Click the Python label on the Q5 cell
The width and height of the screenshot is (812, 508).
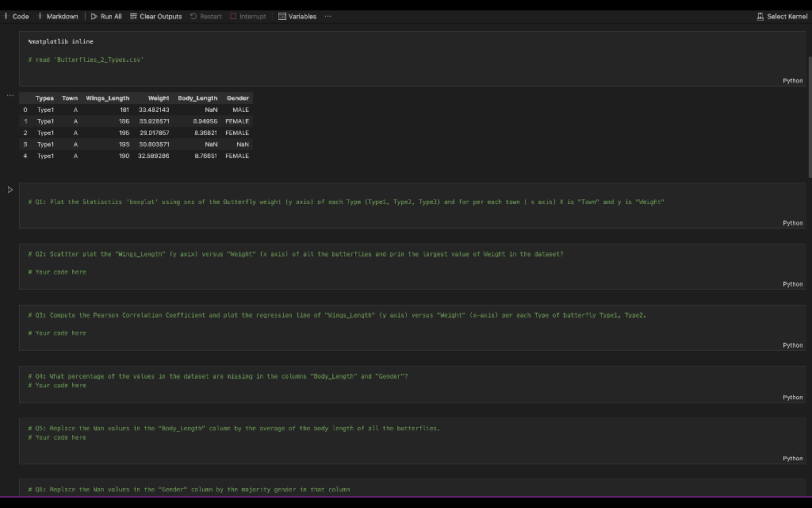click(x=792, y=458)
